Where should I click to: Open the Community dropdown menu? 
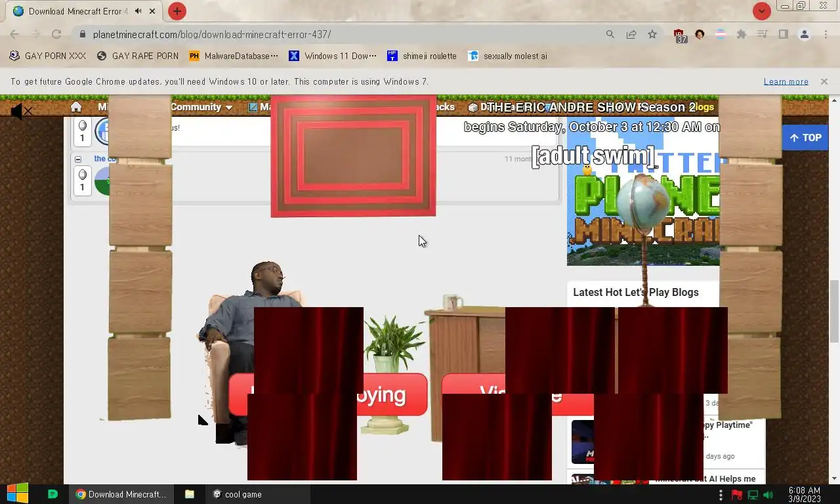click(201, 107)
